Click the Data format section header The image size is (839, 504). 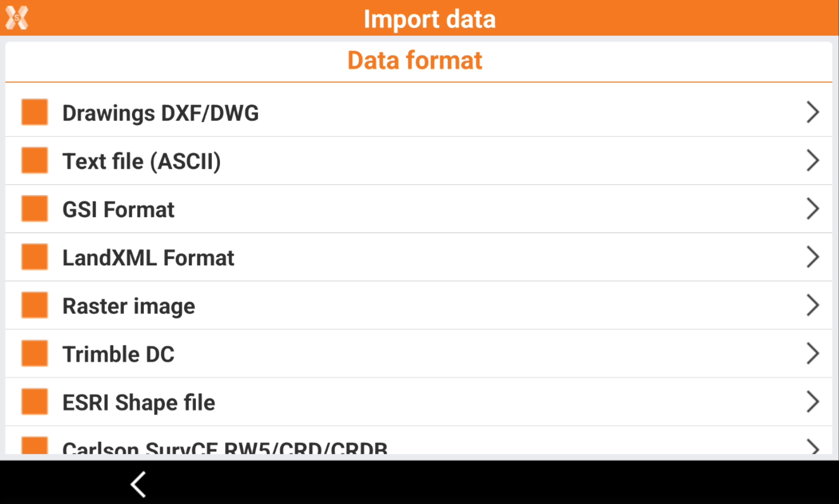414,61
